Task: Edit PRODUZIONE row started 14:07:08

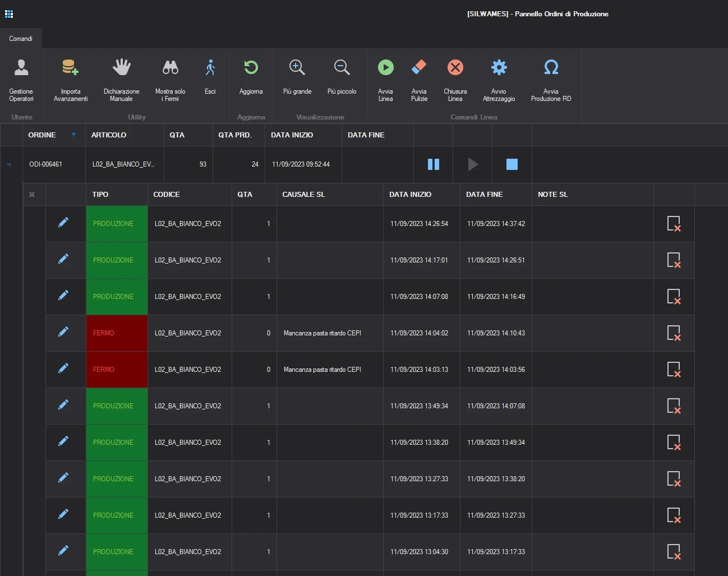Action: (x=63, y=296)
